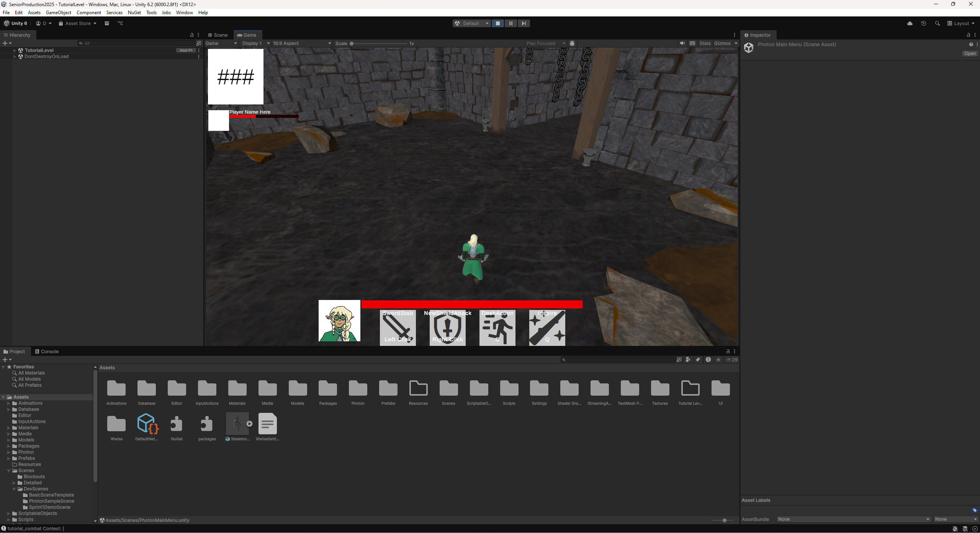Switch to the Scene tab
980x533 pixels.
pyautogui.click(x=218, y=35)
